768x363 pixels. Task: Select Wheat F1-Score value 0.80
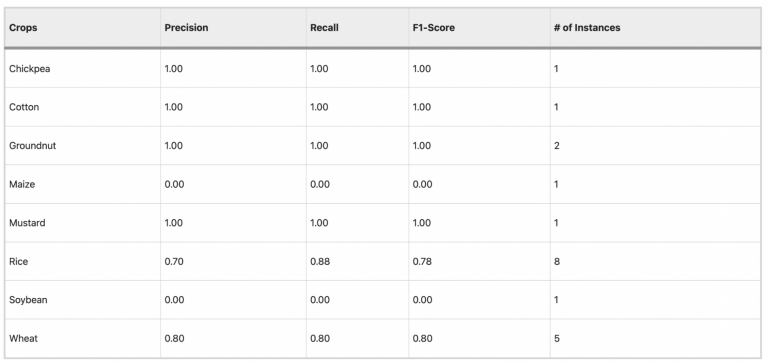pyautogui.click(x=422, y=339)
